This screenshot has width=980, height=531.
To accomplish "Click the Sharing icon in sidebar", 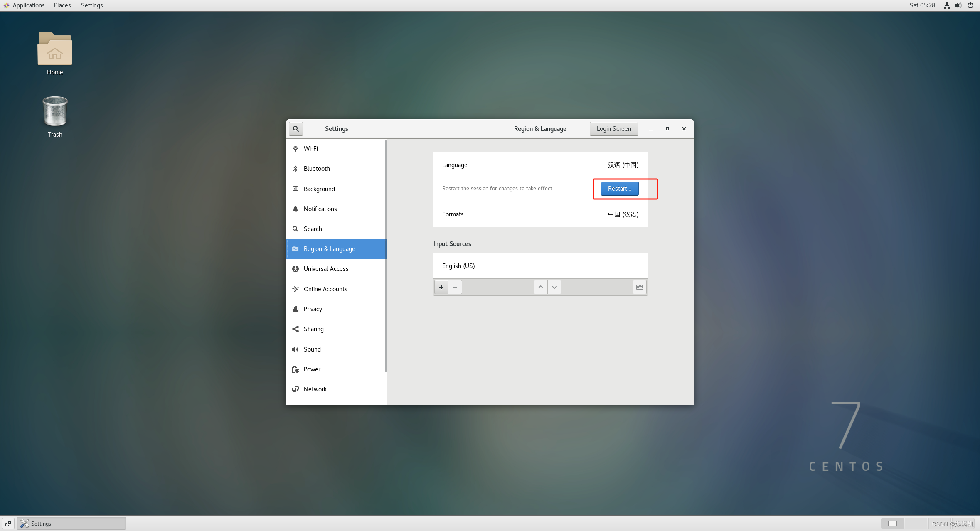I will click(x=295, y=329).
